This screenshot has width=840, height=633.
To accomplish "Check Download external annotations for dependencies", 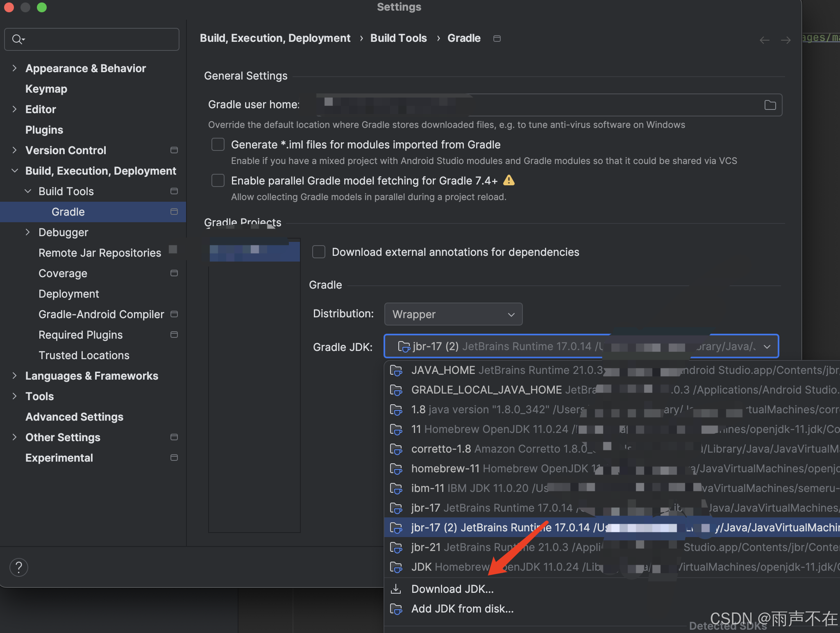I will pyautogui.click(x=319, y=252).
